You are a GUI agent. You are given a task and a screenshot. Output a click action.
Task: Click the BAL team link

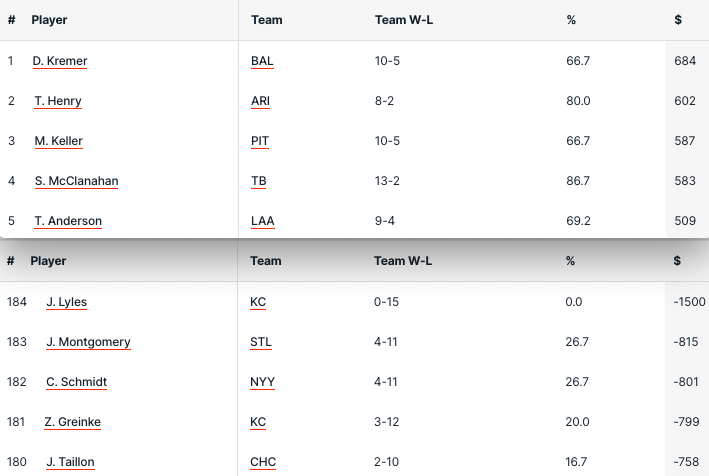pyautogui.click(x=262, y=61)
